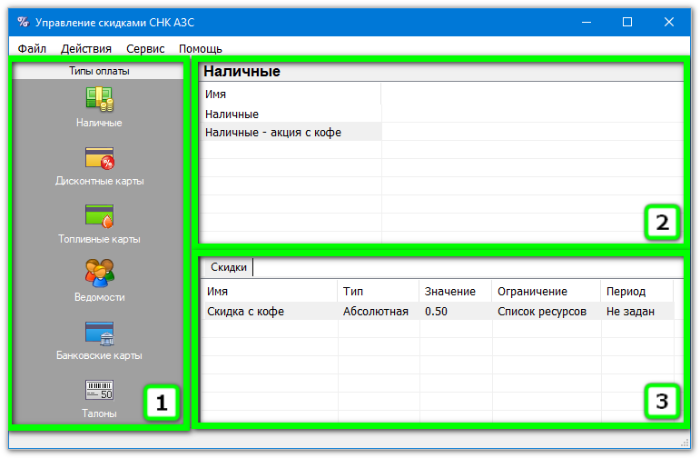Screen dimensions: 700x458
Task: Open the Помощь menu
Action: tap(200, 48)
